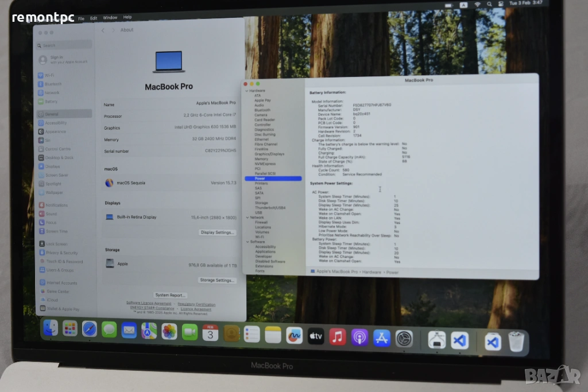
Task: Click the Search field in System Settings
Action: point(64,45)
